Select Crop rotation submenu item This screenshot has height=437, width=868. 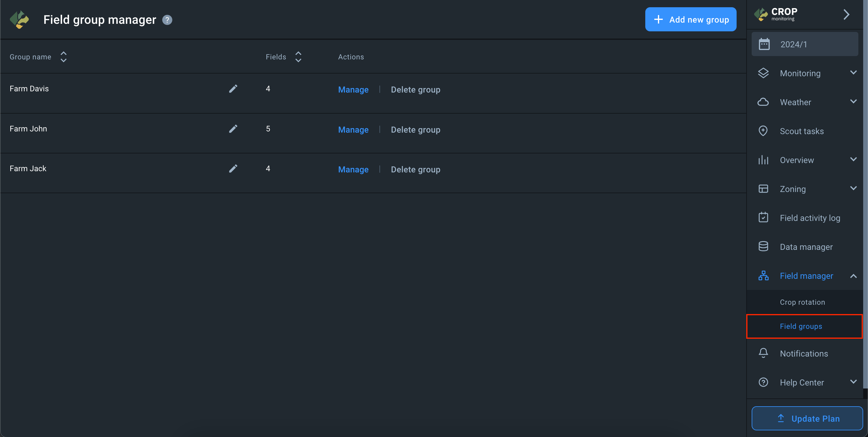802,302
